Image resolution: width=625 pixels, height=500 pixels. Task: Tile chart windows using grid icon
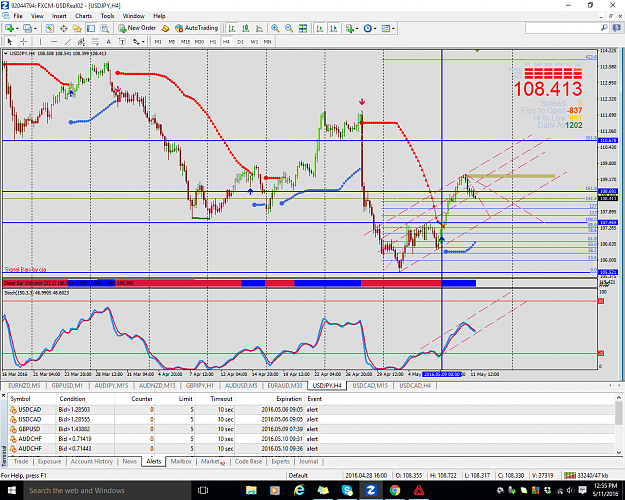click(303, 28)
